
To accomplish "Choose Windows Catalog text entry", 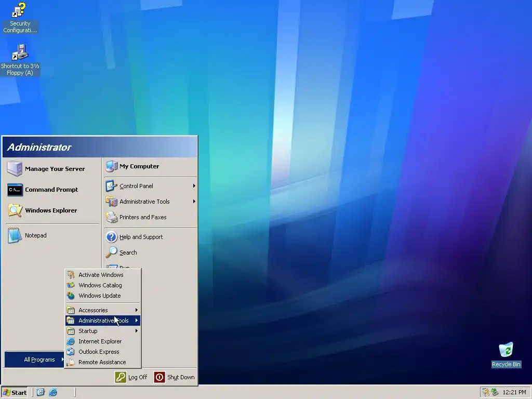I will (100, 285).
